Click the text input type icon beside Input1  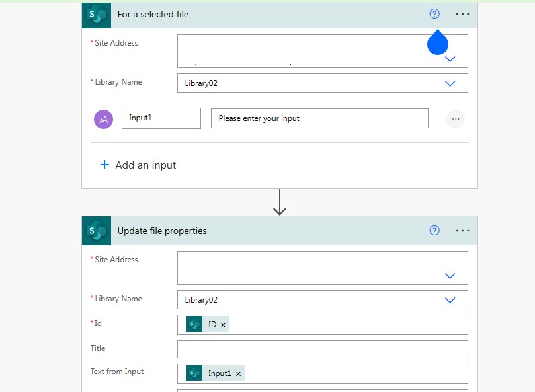pyautogui.click(x=103, y=119)
